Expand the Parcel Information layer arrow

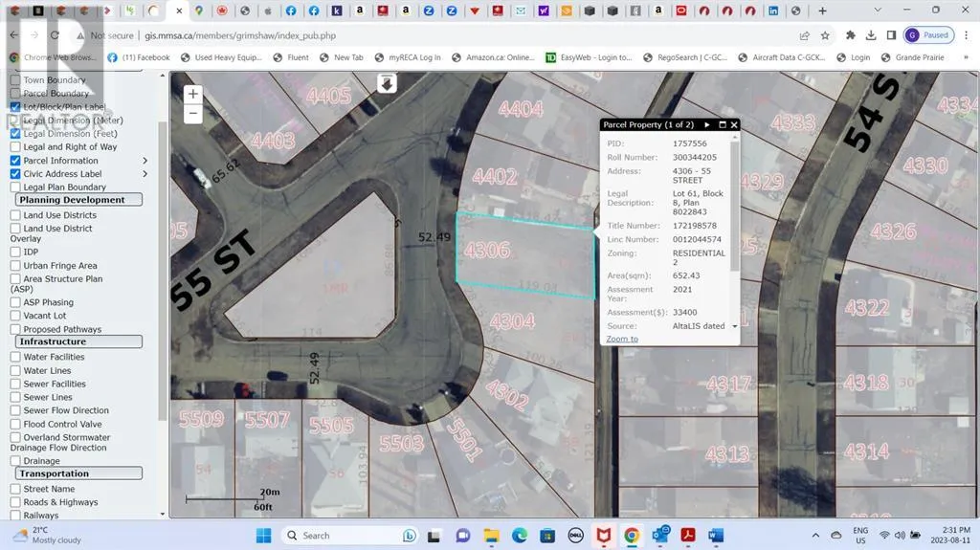point(145,161)
